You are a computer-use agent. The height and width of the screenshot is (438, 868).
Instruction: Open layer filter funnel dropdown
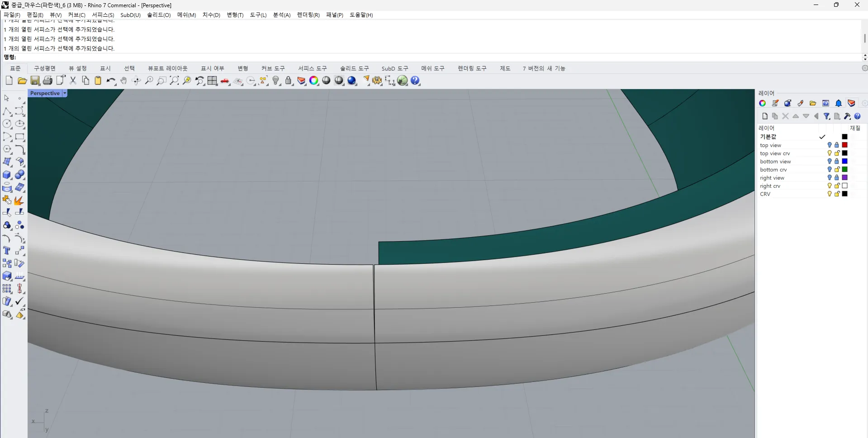(x=827, y=116)
